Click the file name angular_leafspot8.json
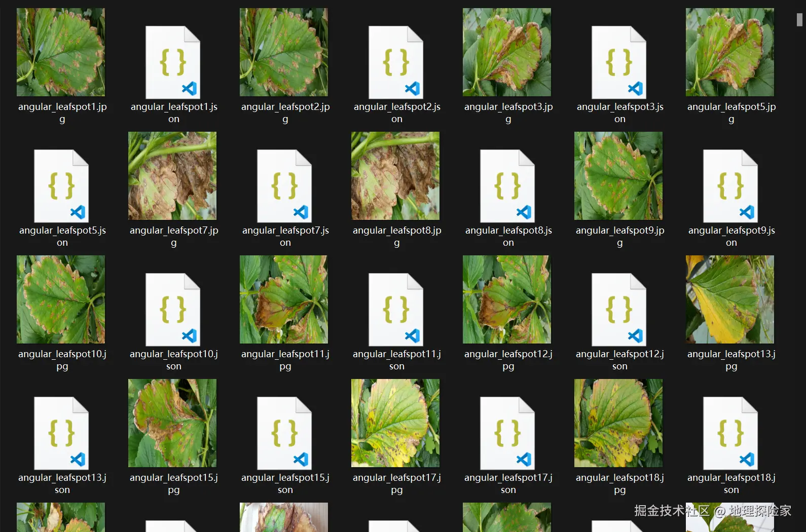 tap(508, 237)
